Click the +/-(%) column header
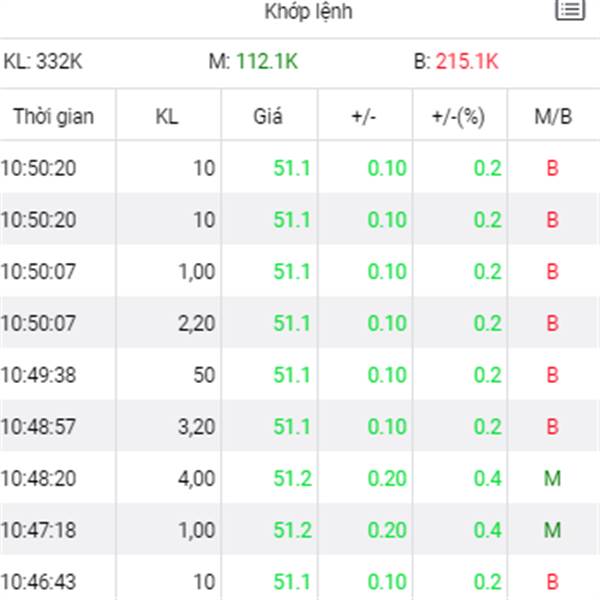The image size is (600, 600). [x=458, y=117]
